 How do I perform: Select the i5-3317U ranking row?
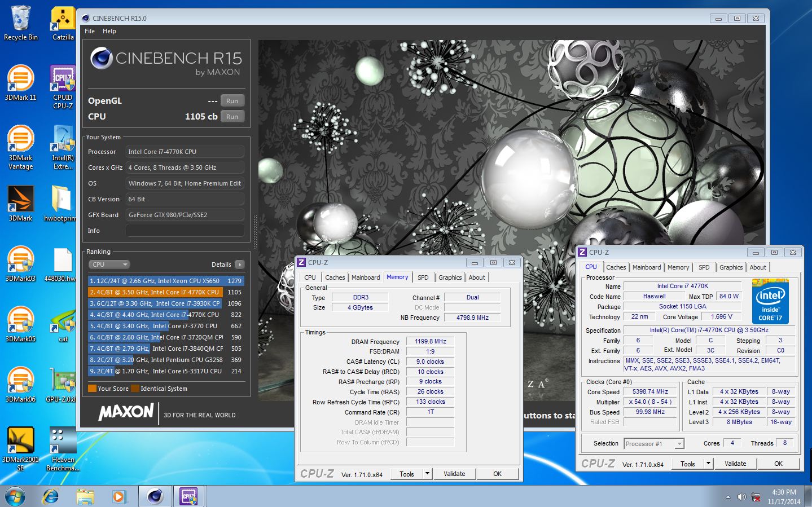pos(166,371)
